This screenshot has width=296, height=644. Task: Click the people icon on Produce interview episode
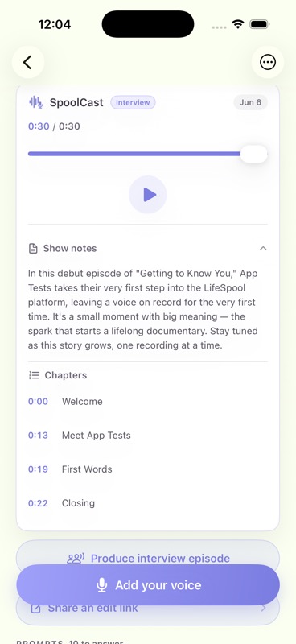point(76,558)
